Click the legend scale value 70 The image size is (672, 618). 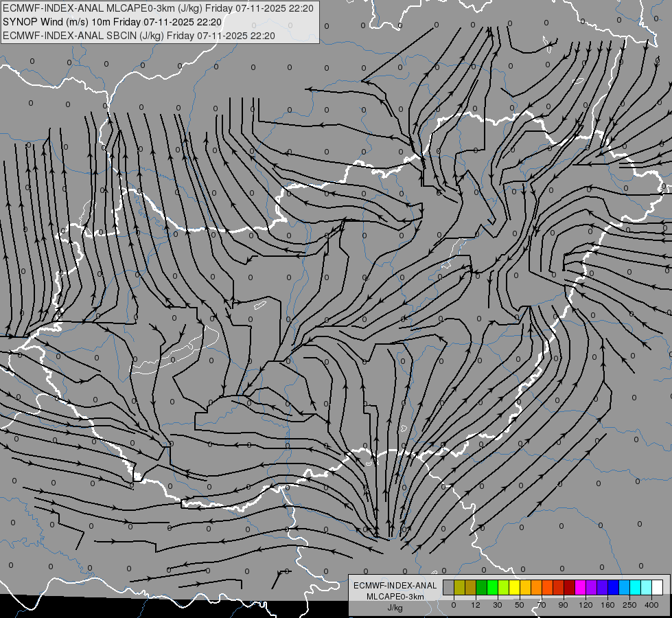click(542, 605)
